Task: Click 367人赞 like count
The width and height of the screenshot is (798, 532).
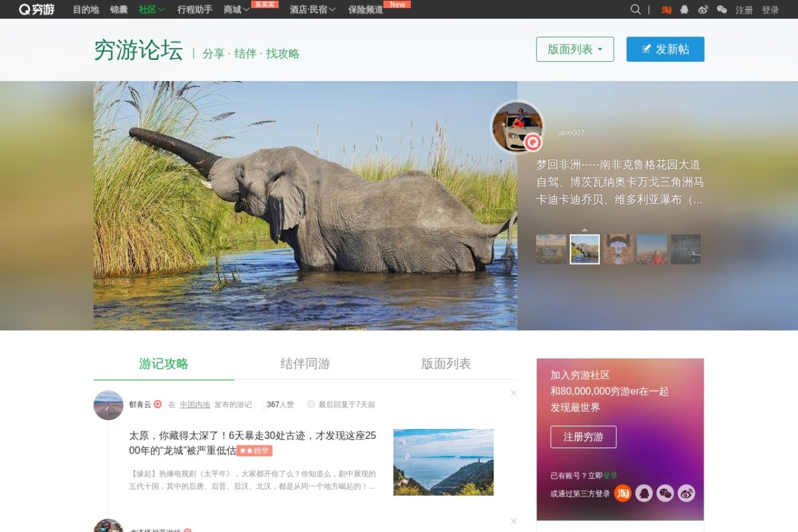Action: coord(279,404)
